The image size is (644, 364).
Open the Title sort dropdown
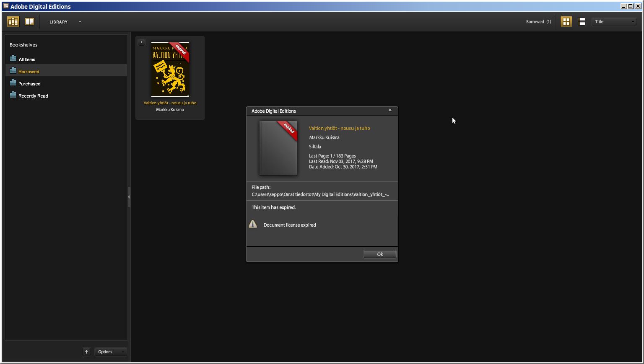click(615, 22)
